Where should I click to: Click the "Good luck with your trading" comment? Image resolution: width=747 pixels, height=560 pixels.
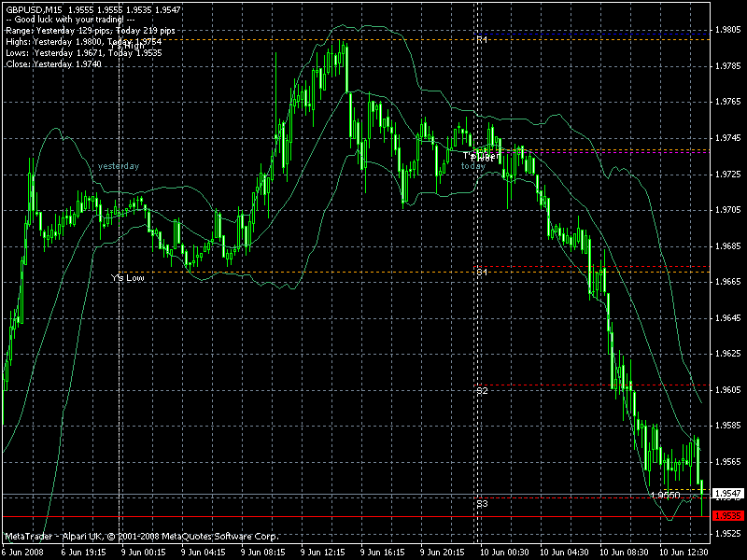[x=70, y=20]
